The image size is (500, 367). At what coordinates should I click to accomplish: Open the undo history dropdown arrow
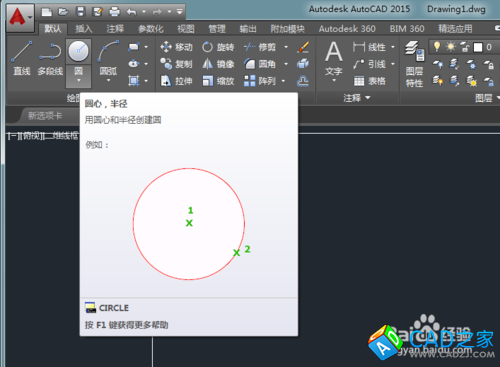click(x=144, y=12)
